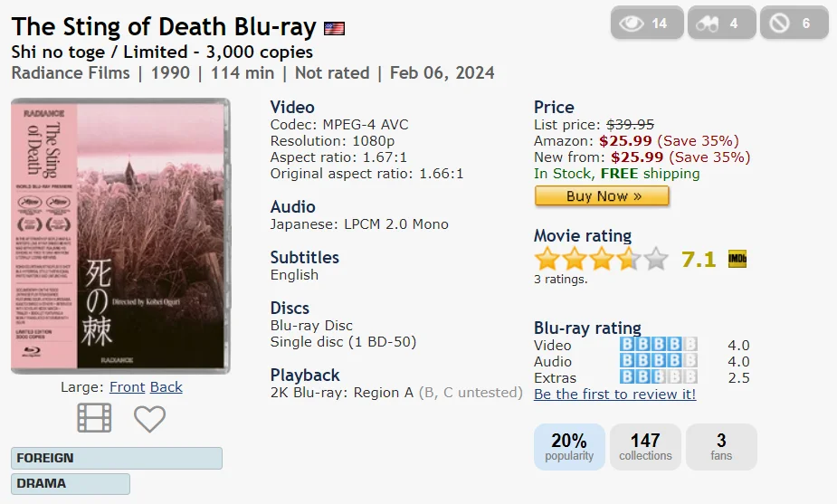Click the Extras rating B icons

[x=659, y=377]
